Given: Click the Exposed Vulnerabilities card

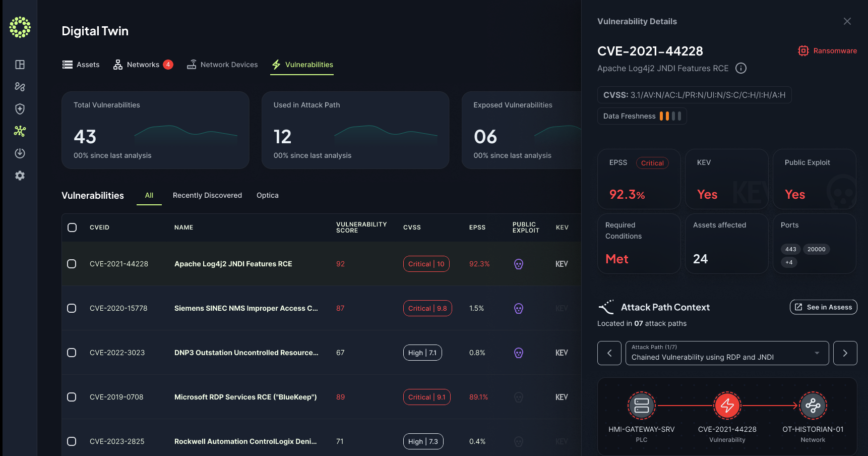Looking at the screenshot, I should point(522,130).
